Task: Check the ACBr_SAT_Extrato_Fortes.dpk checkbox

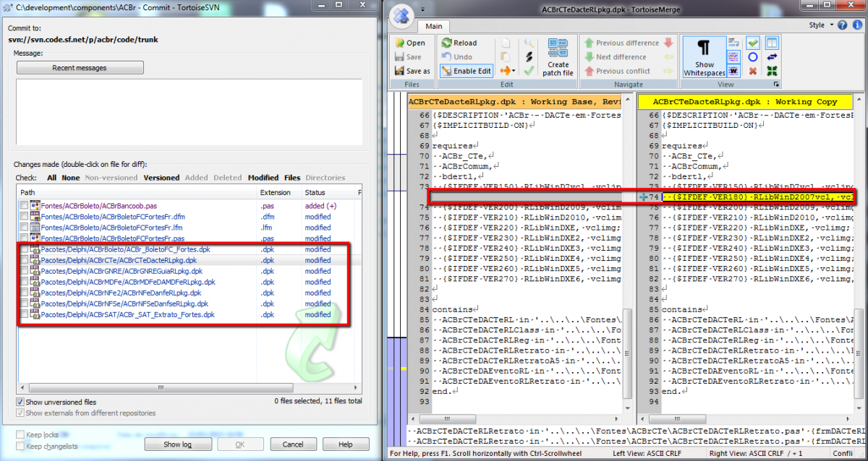Action: click(24, 314)
